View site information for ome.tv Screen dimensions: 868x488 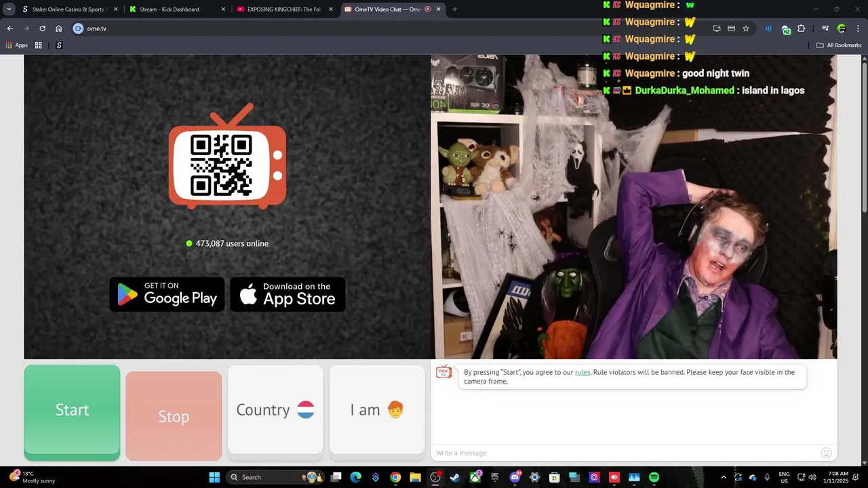coord(78,28)
